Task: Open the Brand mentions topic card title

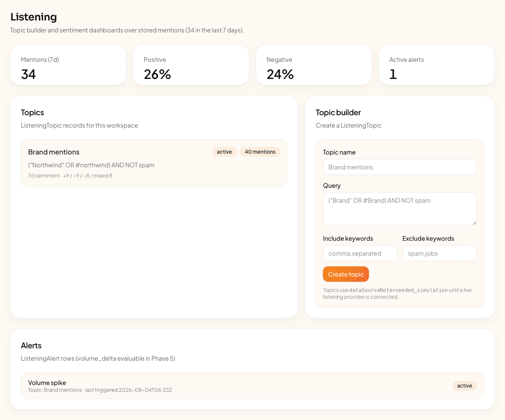Action: 54,152
